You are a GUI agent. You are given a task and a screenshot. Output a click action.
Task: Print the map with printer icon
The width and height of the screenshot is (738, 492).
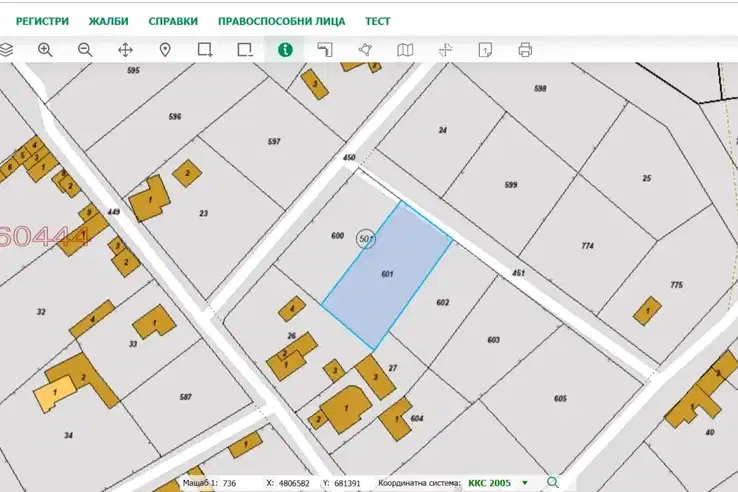coord(525,49)
